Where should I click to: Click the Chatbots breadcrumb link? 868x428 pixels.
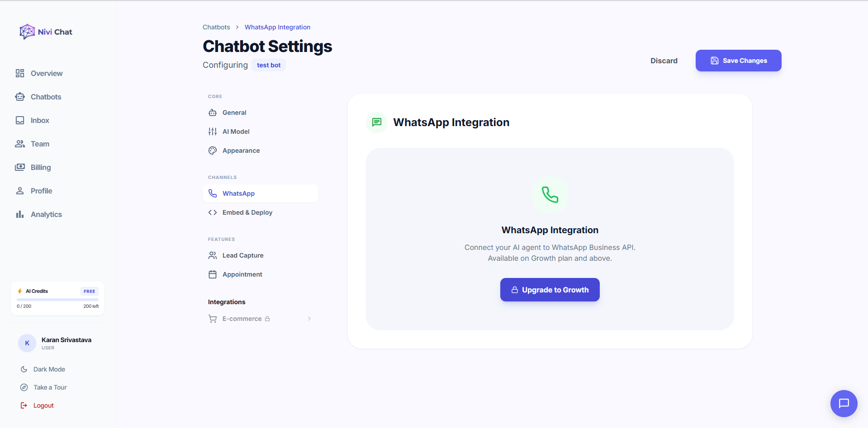(x=216, y=27)
